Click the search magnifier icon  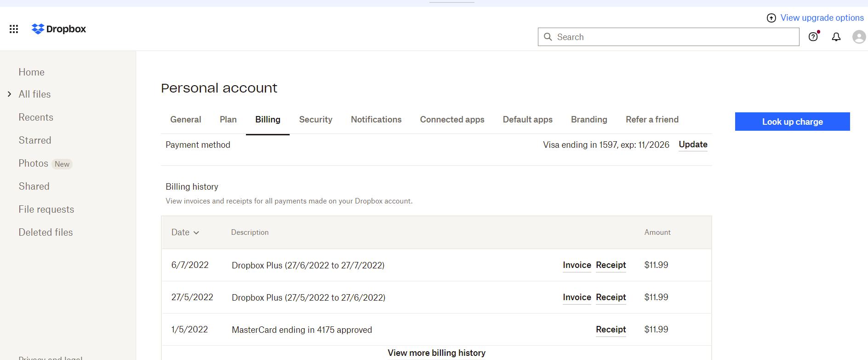tap(548, 37)
